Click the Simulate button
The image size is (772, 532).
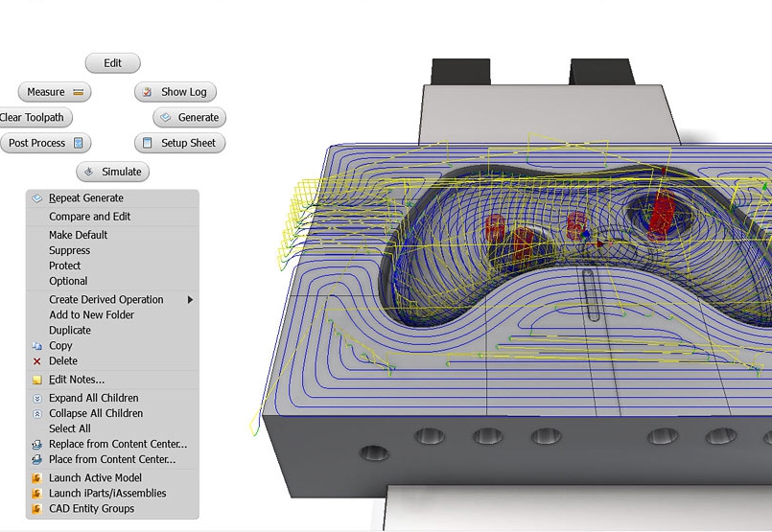tap(113, 172)
